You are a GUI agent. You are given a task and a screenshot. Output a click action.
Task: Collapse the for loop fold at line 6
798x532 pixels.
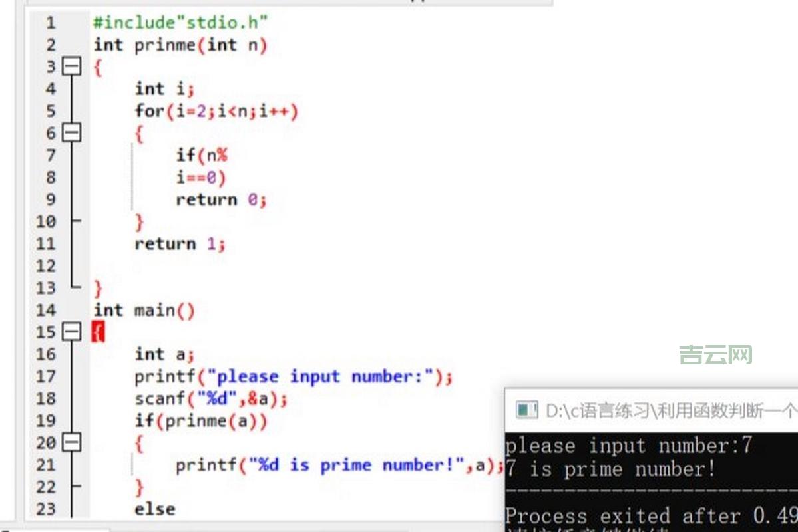coord(71,133)
